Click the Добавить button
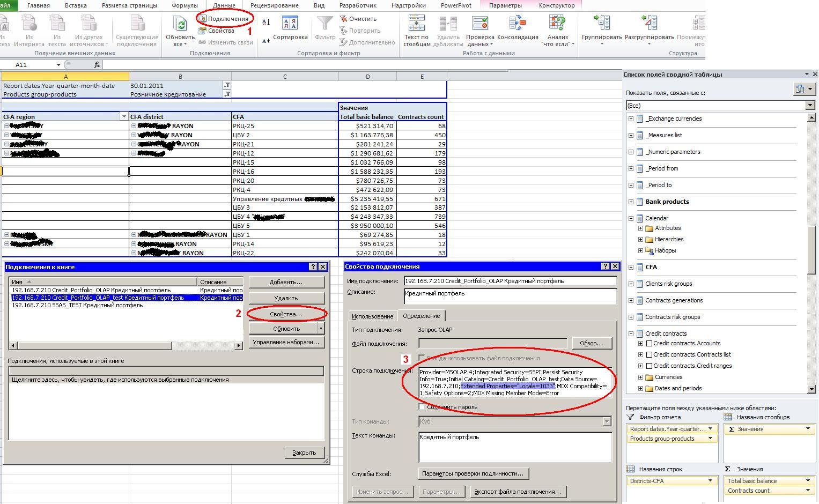Image resolution: width=819 pixels, height=504 pixels. (x=286, y=282)
